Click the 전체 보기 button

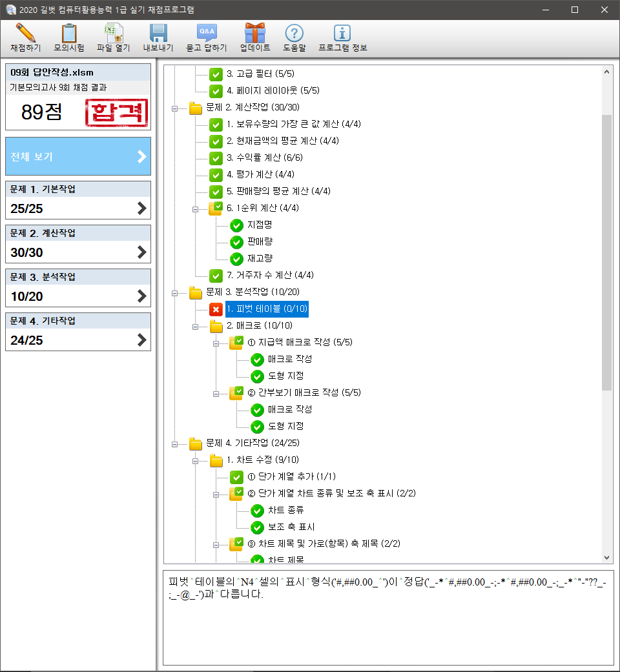pyautogui.click(x=78, y=156)
